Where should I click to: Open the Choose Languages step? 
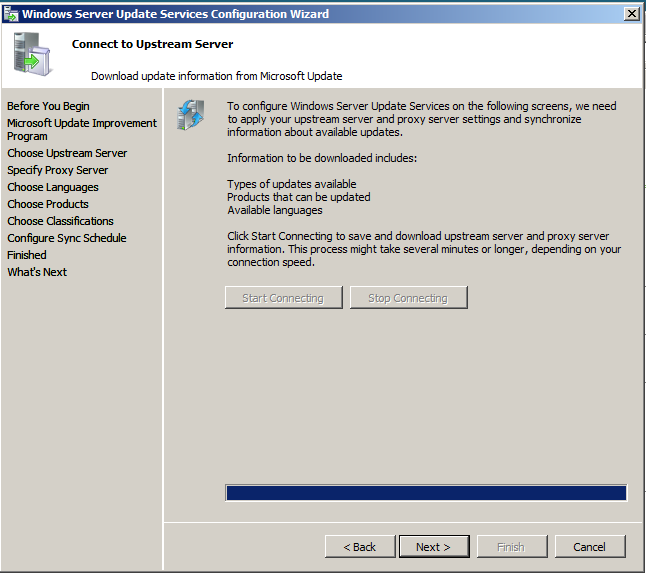[53, 187]
